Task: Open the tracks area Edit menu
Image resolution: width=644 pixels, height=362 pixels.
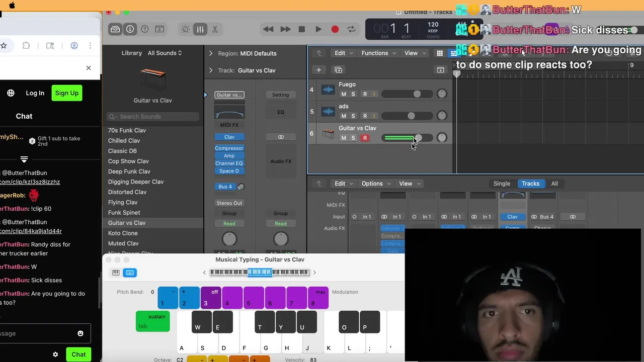Action: [344, 53]
